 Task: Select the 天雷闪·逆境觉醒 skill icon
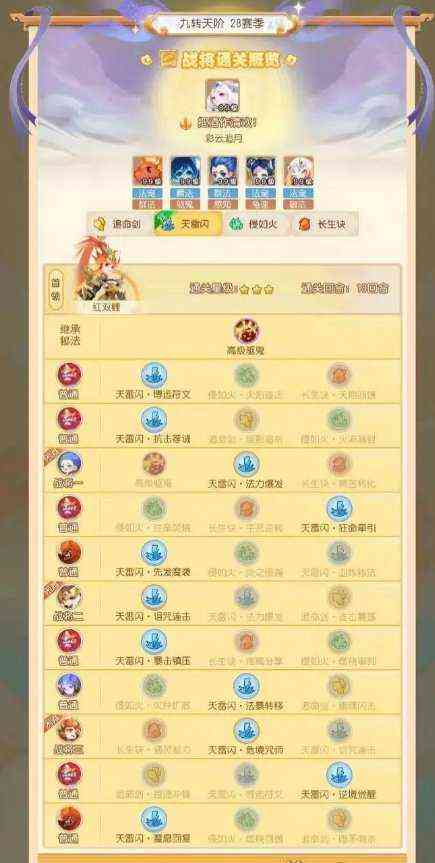339,774
